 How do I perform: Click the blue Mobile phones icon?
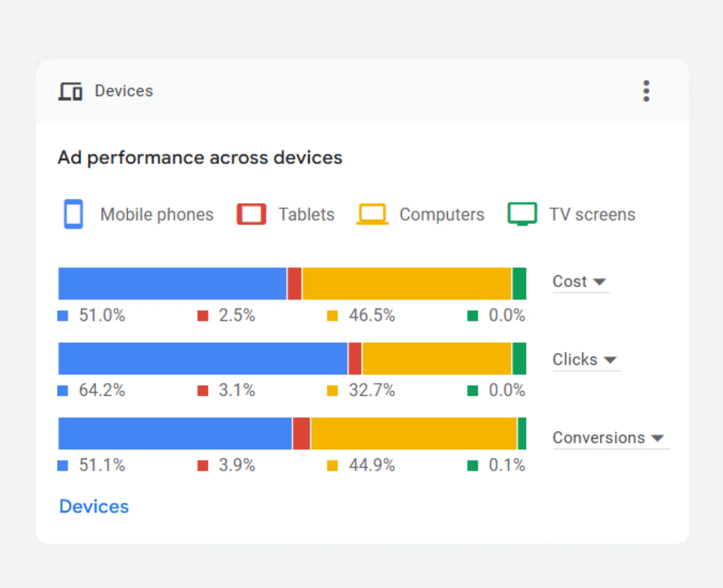(73, 214)
